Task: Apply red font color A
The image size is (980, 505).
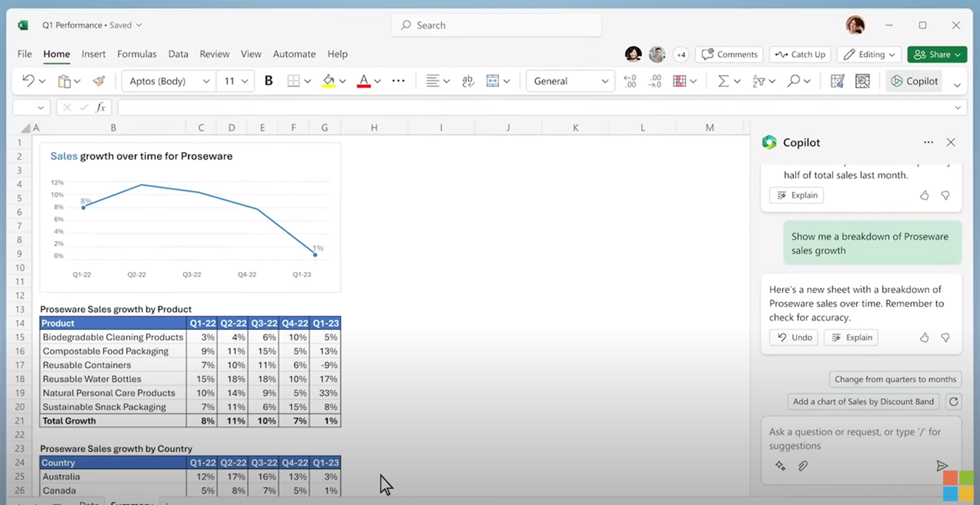Action: (363, 81)
